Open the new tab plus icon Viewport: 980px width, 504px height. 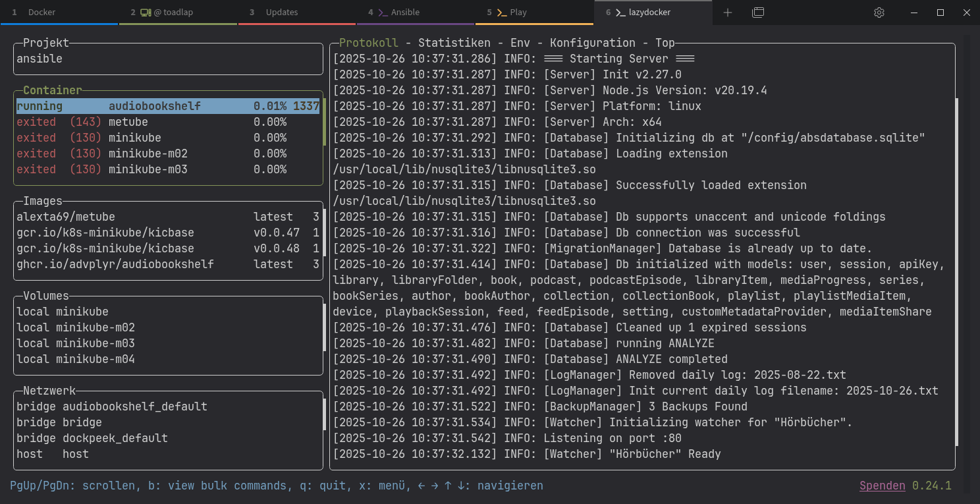click(727, 13)
